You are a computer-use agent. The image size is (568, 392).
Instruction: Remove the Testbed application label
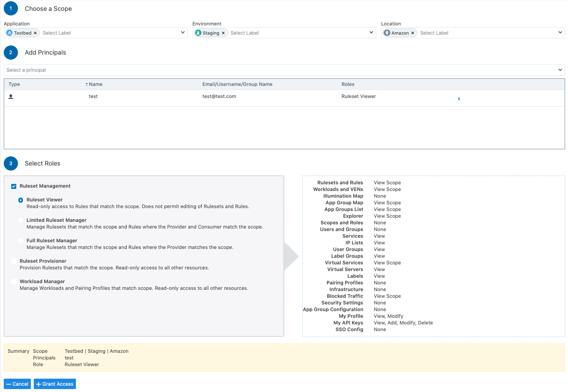35,33
